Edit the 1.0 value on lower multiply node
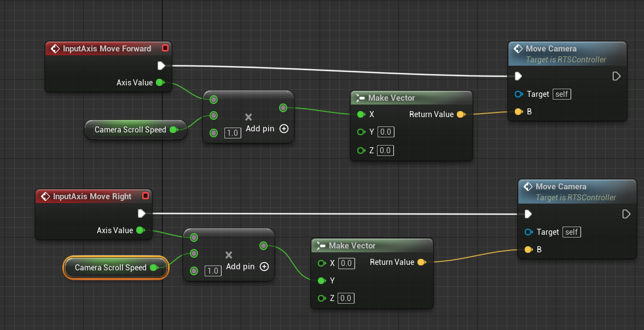 point(213,271)
